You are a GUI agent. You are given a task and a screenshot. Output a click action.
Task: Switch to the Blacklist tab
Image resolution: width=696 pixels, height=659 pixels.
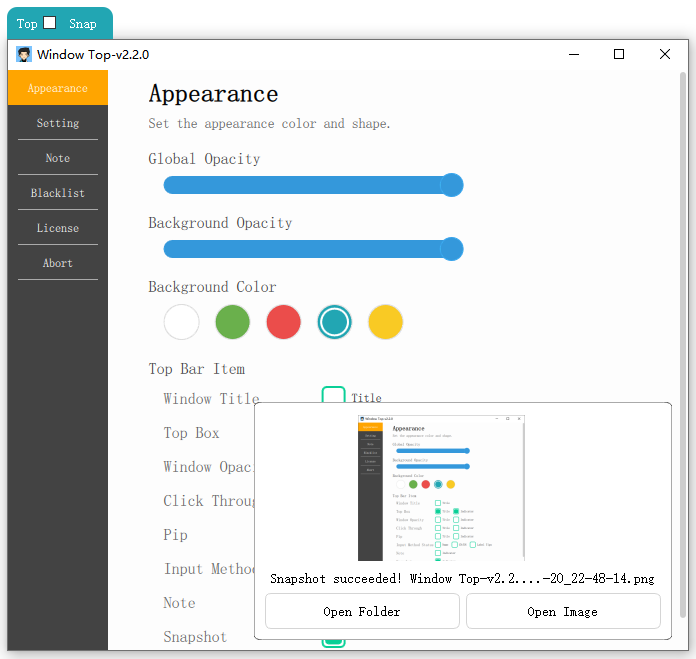pyautogui.click(x=58, y=193)
